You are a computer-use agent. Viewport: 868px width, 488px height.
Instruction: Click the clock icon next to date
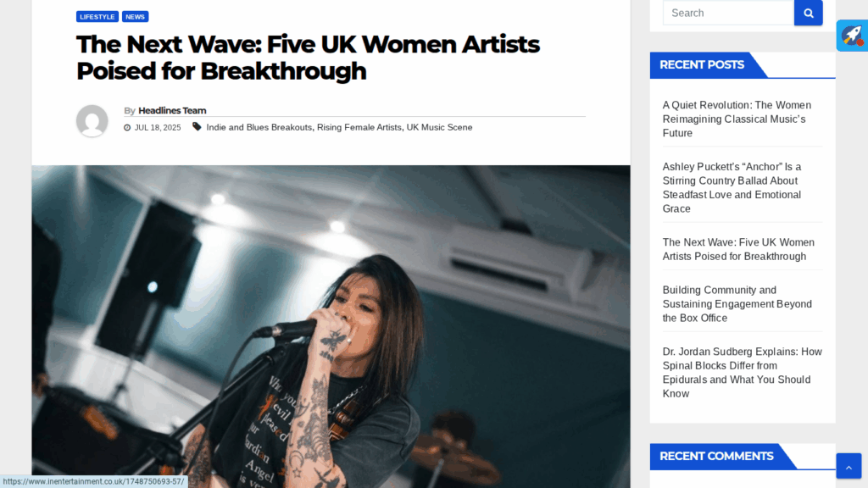coord(127,128)
